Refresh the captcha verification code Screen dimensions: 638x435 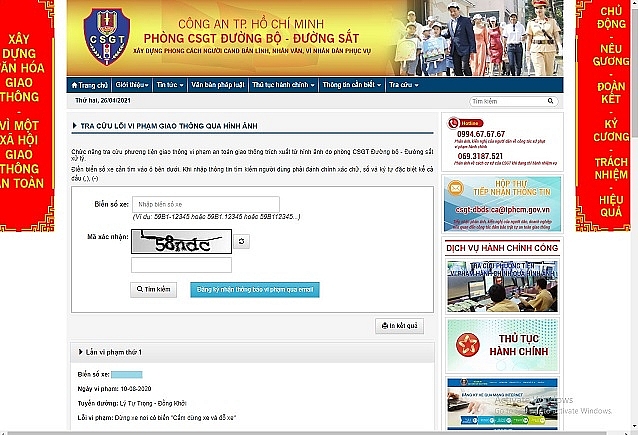[x=242, y=242]
